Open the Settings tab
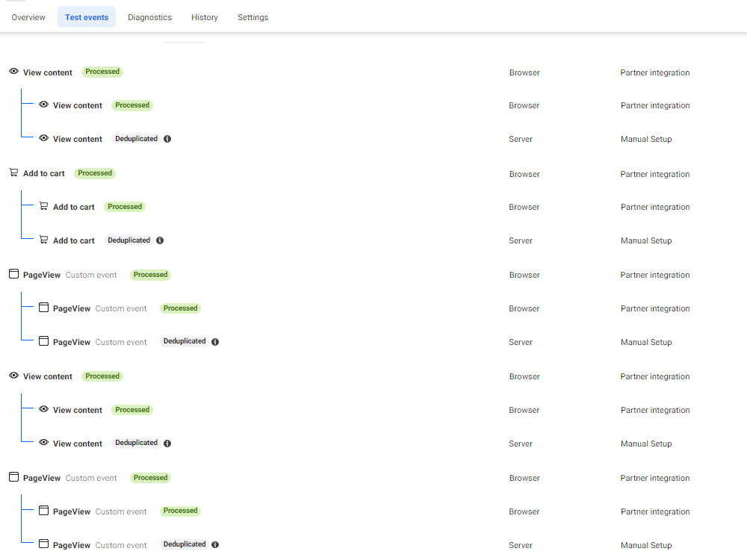This screenshot has width=747, height=560. pyautogui.click(x=252, y=16)
